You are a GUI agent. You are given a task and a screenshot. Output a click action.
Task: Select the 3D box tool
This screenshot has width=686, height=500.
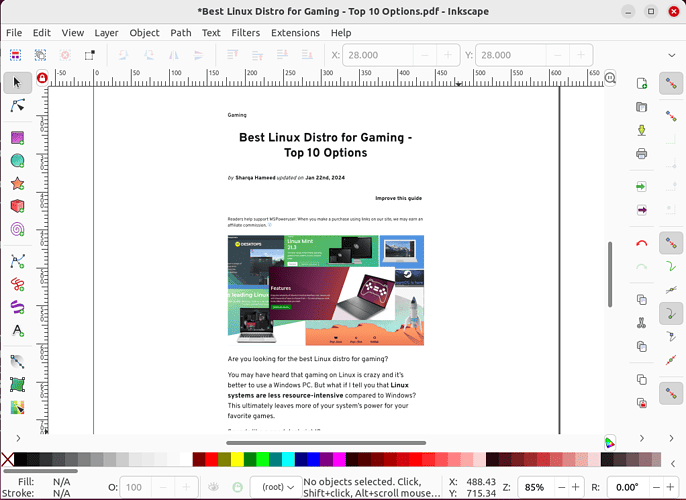click(17, 206)
